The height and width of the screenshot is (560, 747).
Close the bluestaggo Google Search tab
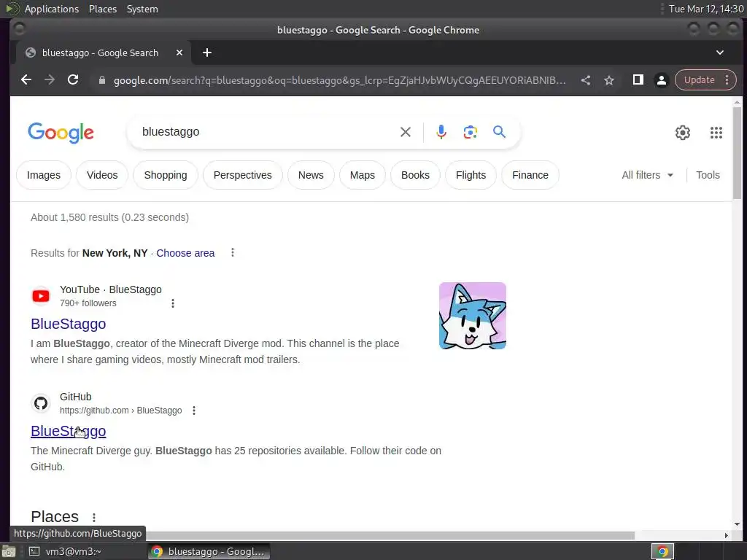(179, 52)
